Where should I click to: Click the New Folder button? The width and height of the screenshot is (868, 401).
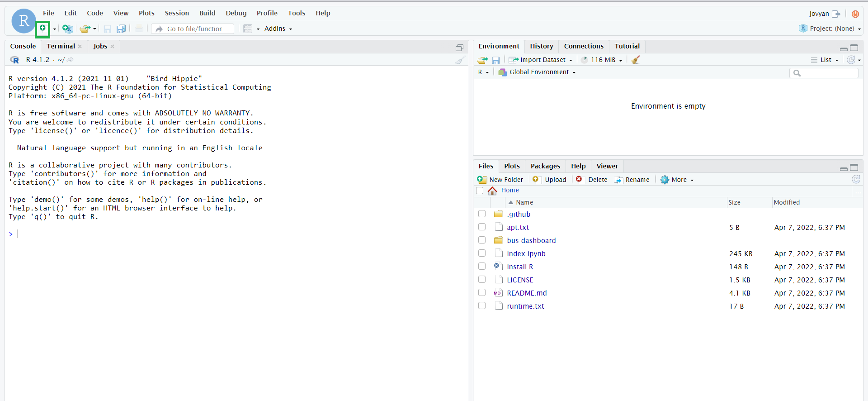pos(500,180)
